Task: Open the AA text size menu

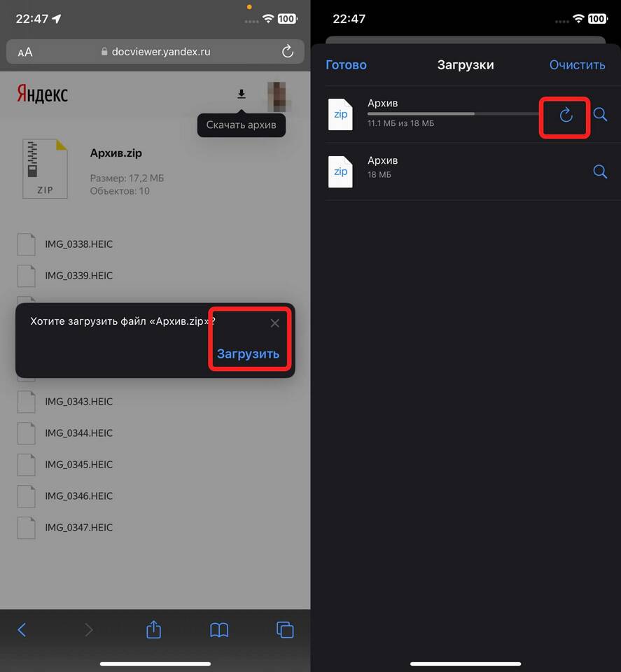Action: [x=25, y=52]
